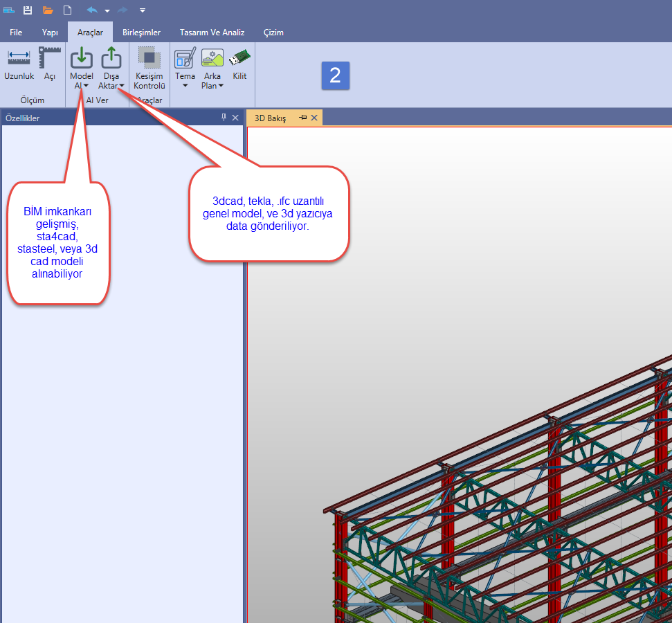Click the Model Al import icon
672x623 pixels.
click(x=82, y=59)
